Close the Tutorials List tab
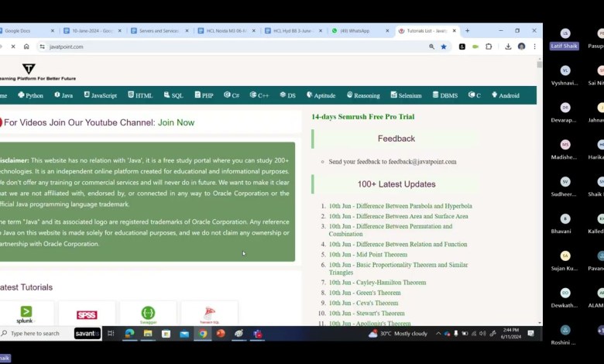The image size is (604, 364). coord(454,31)
